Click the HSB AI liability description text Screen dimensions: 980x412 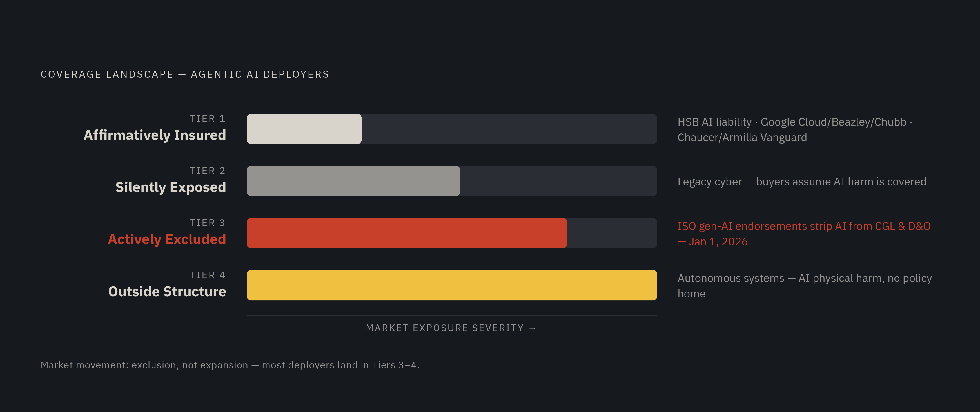(795, 130)
